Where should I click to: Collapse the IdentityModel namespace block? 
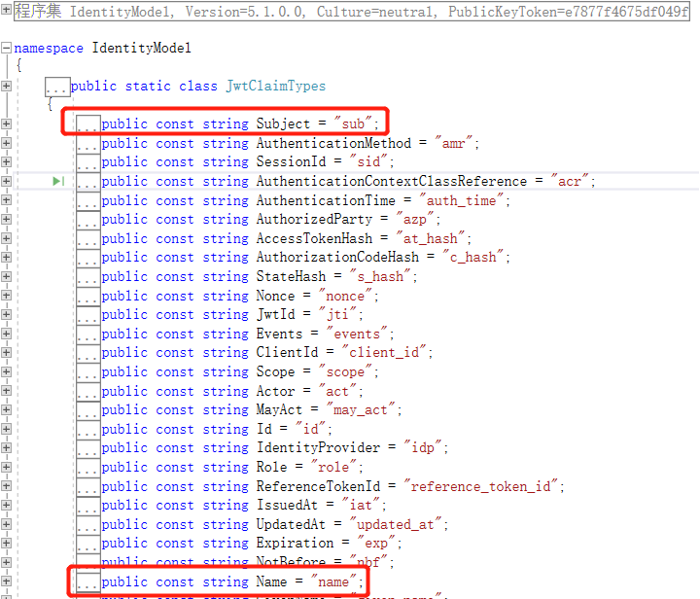tap(6, 48)
